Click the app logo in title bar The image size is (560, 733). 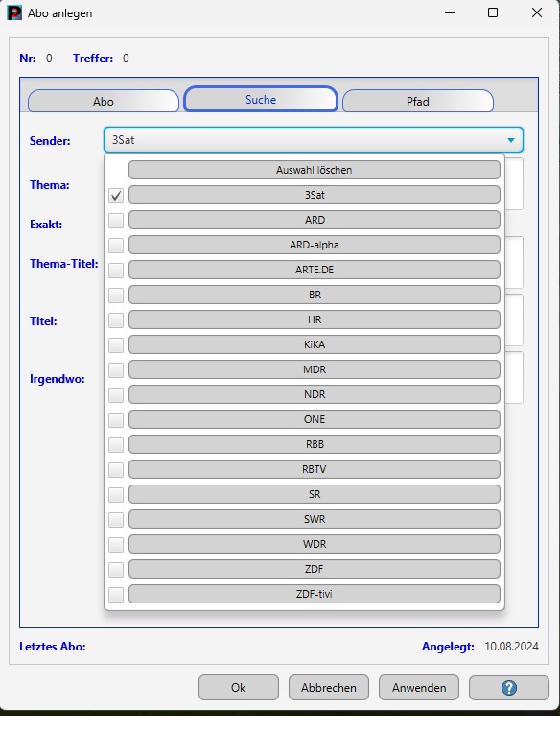14,12
